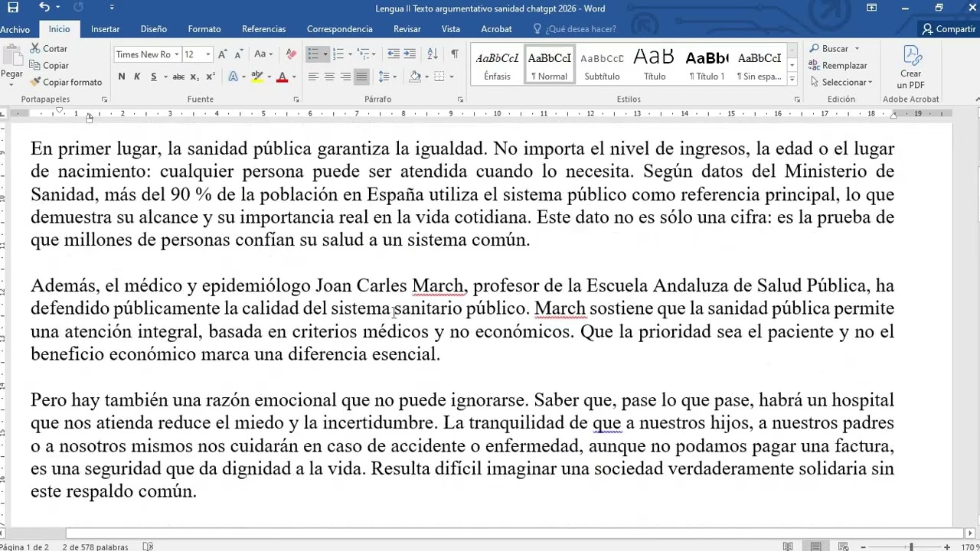Switch to the Diseño tab
The image size is (980, 551).
click(154, 29)
